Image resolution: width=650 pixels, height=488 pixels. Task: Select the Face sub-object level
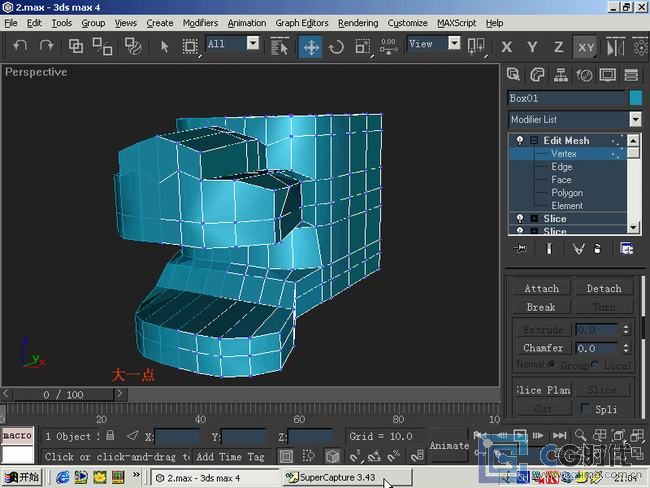[561, 180]
